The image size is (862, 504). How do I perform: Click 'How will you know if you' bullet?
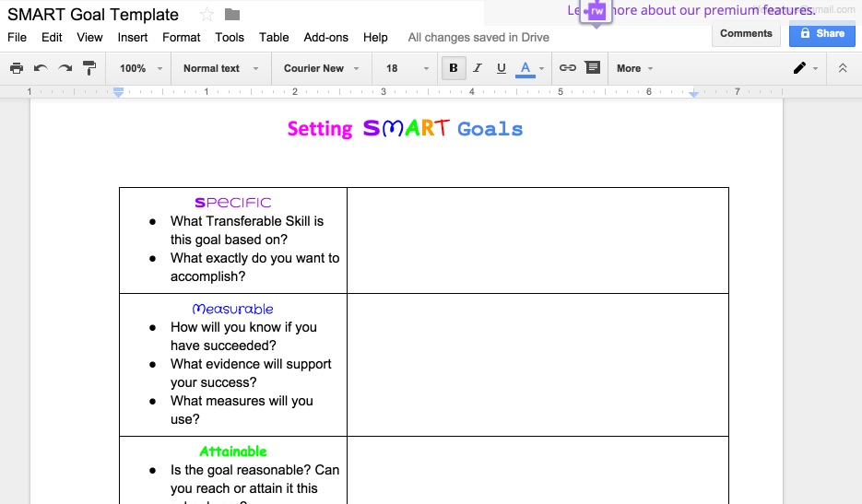pyautogui.click(x=243, y=327)
